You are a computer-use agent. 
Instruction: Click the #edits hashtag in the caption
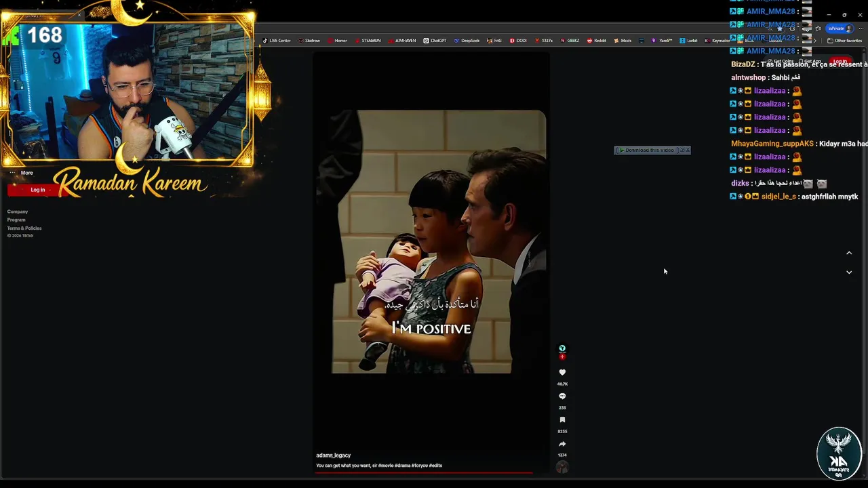(435, 466)
